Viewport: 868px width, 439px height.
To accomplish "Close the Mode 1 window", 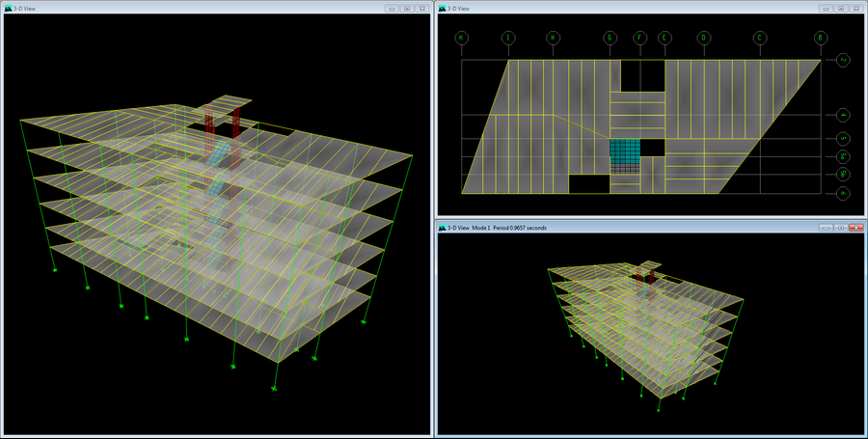I will click(x=855, y=228).
